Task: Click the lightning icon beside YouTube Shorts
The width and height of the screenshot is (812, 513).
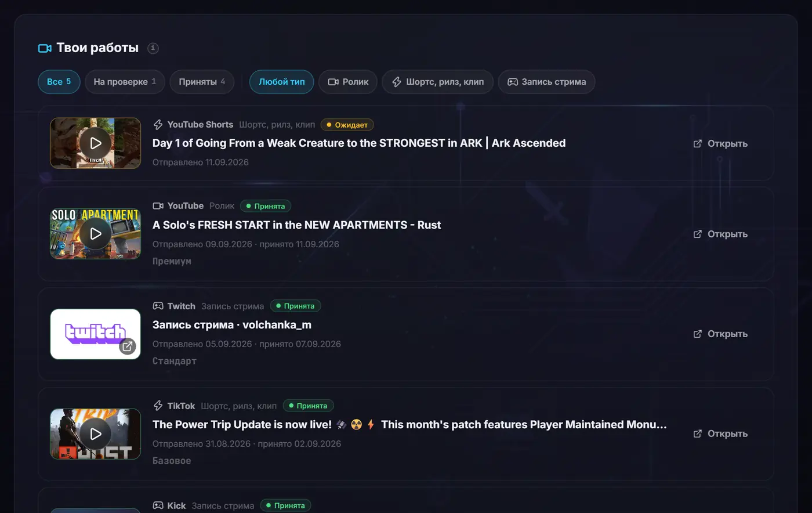Action: 158,125
